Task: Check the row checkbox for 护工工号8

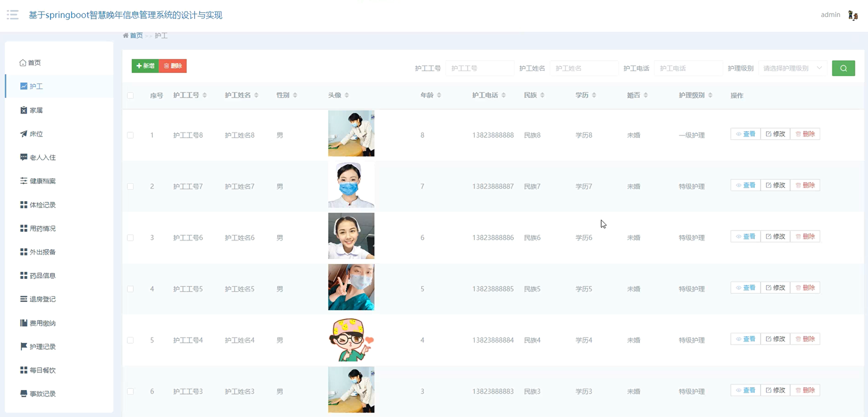Action: pos(130,135)
